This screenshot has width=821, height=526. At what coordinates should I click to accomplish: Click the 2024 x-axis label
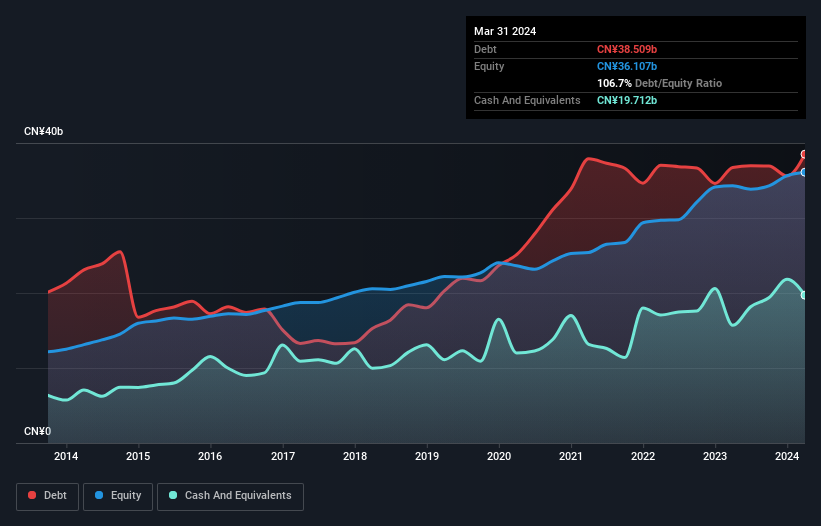787,456
